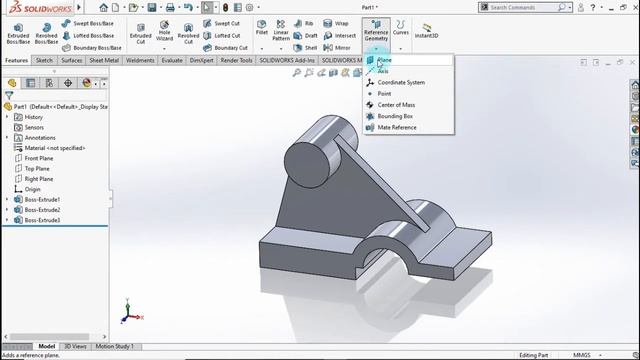Click the Home icon in top toolbar

pyautogui.click(x=104, y=7)
